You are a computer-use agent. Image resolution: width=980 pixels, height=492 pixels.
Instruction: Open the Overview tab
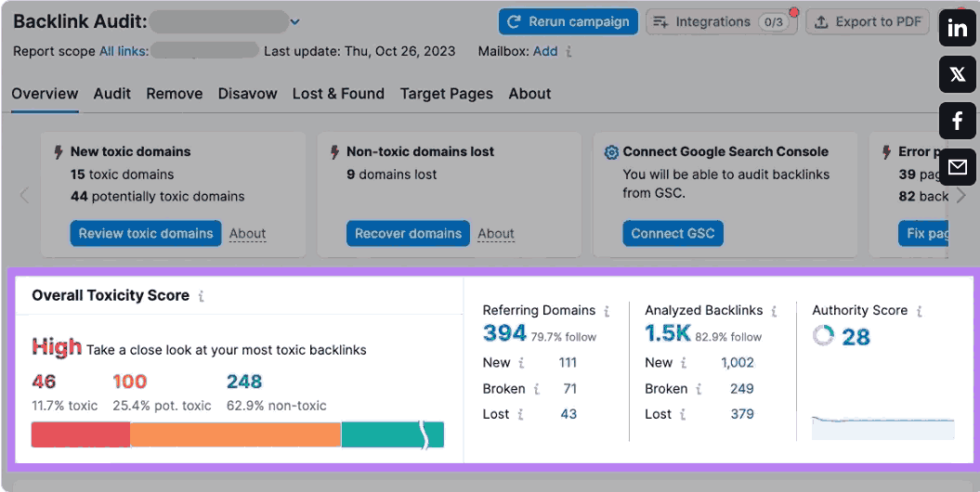[45, 94]
